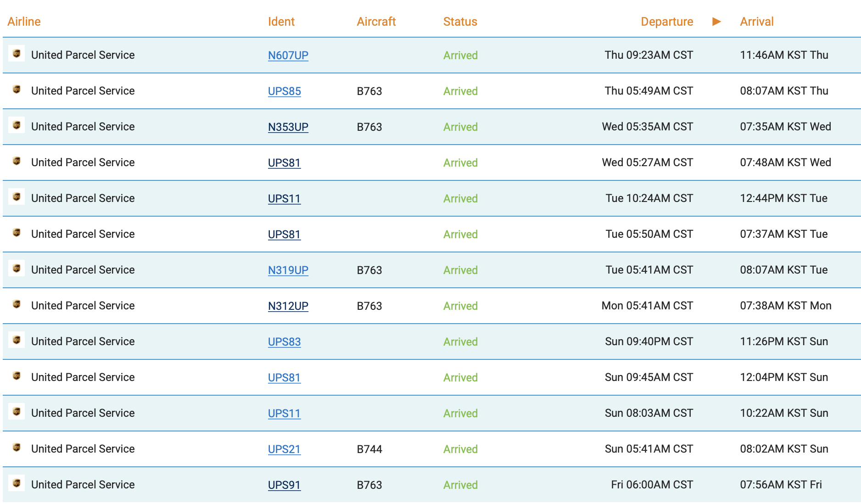Click arrival time 07:56AM KST Fri
This screenshot has height=504, width=861.
[x=781, y=485]
